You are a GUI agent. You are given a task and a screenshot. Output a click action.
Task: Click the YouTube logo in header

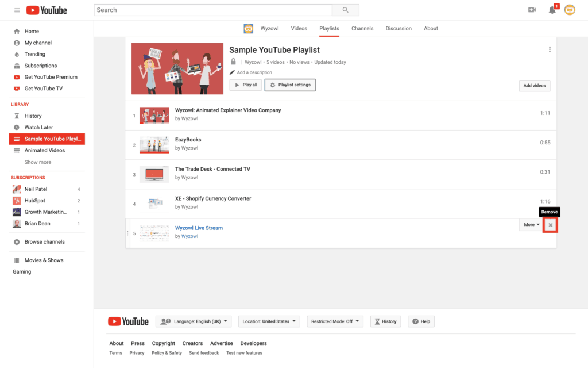tap(47, 10)
